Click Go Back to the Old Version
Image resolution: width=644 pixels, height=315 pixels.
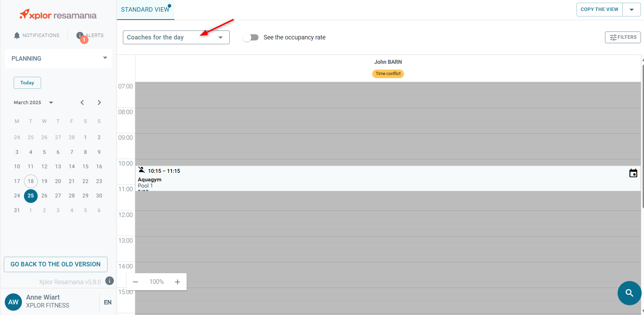(55, 264)
